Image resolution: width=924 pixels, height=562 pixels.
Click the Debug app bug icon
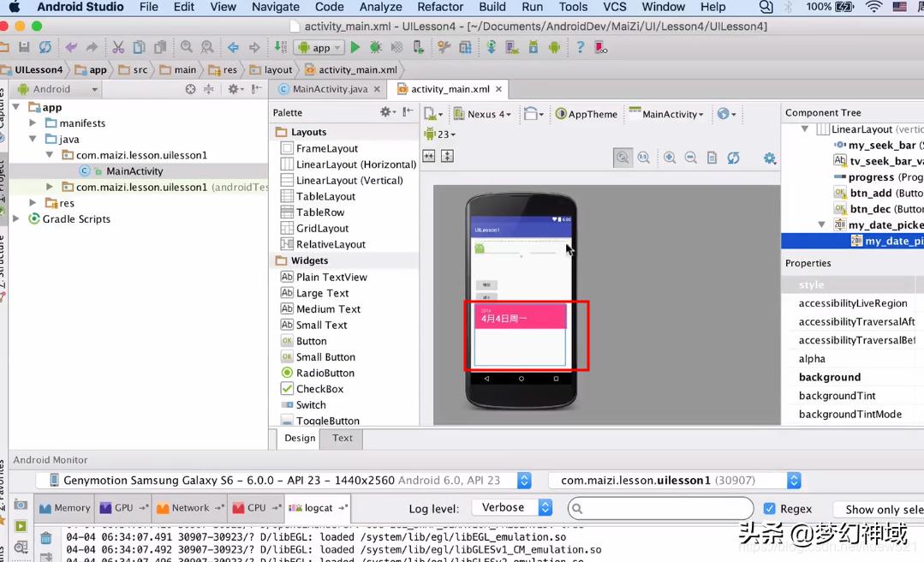click(x=376, y=48)
